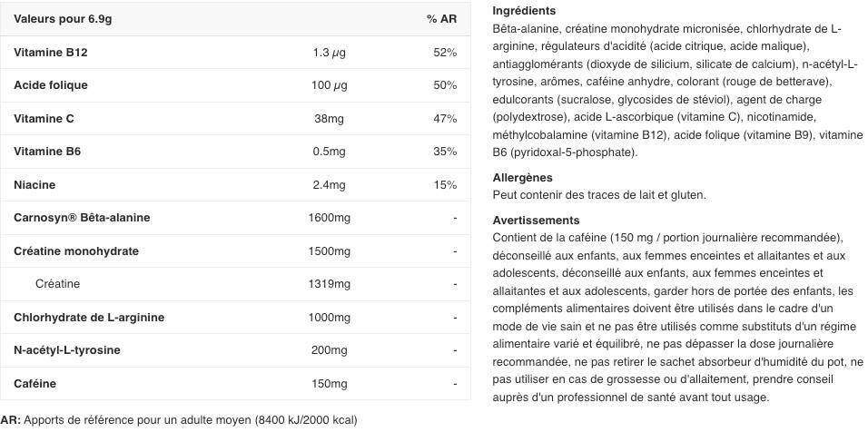Select the Caféine row label
868x432 pixels.
click(35, 384)
